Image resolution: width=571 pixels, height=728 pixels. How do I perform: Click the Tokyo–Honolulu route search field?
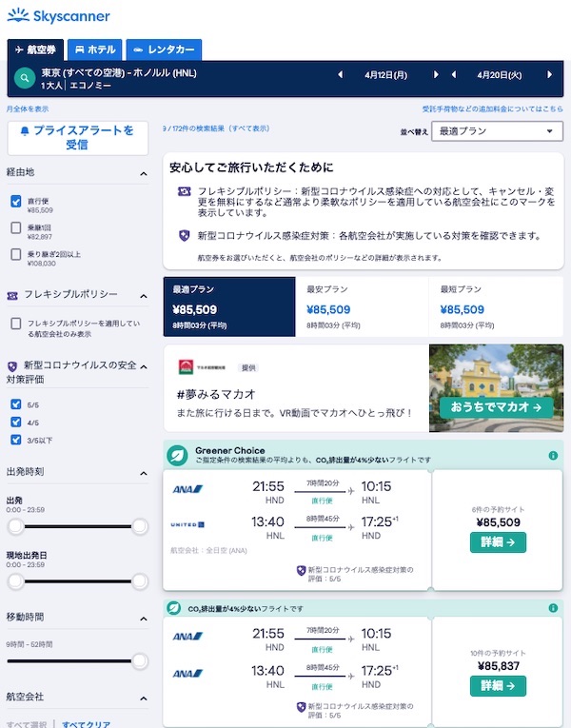119,78
